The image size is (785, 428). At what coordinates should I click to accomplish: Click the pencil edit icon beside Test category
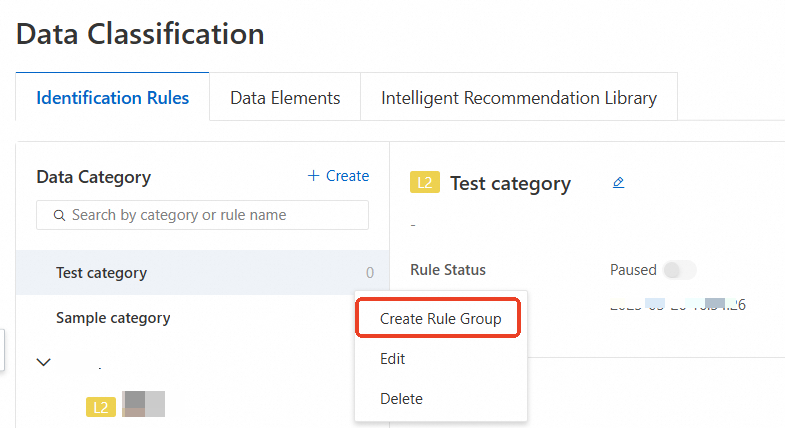[618, 183]
